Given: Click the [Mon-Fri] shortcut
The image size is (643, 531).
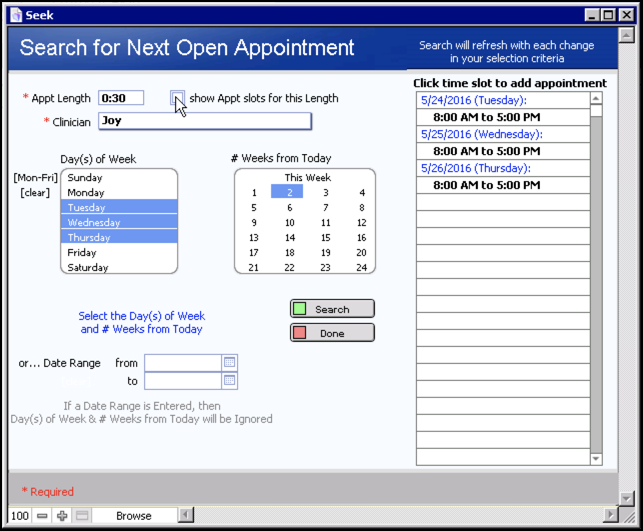Looking at the screenshot, I should click(x=35, y=177).
